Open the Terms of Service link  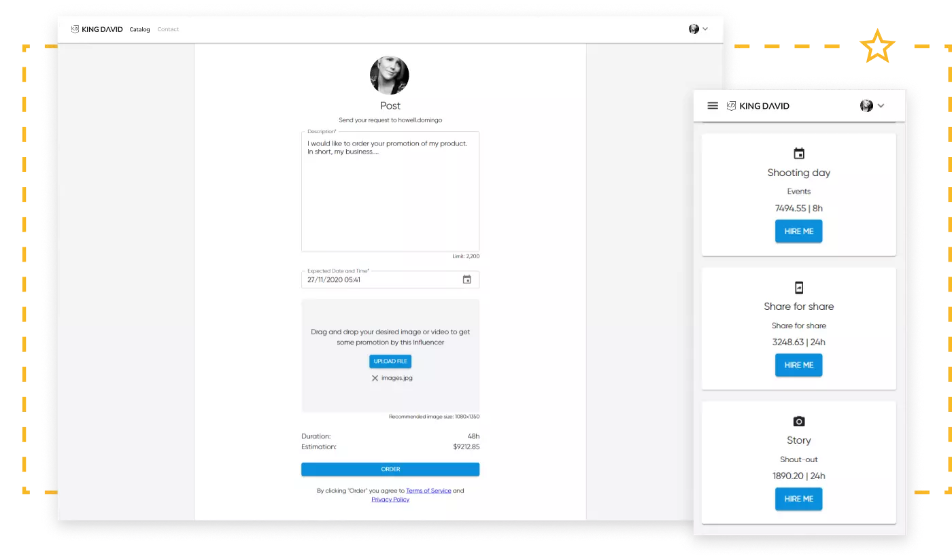[x=428, y=491]
